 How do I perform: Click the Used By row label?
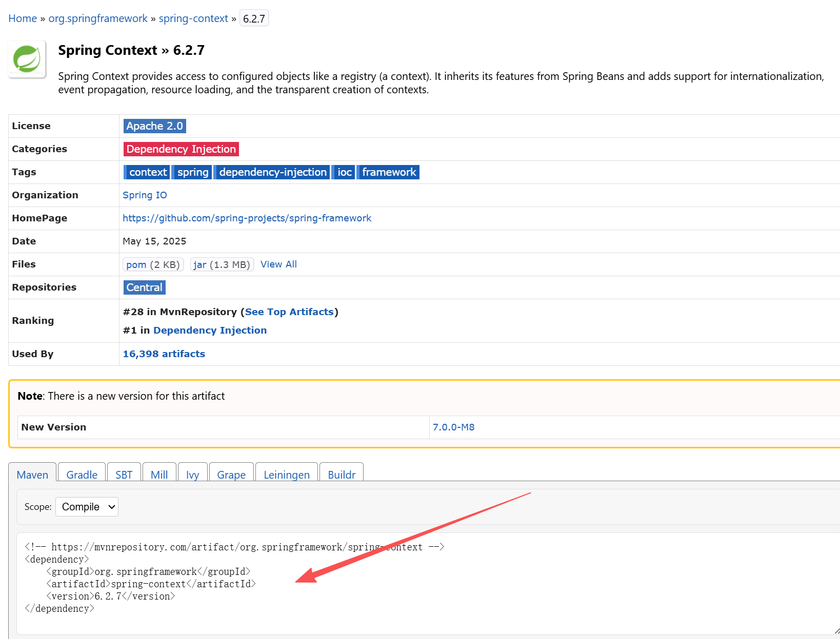tap(33, 354)
